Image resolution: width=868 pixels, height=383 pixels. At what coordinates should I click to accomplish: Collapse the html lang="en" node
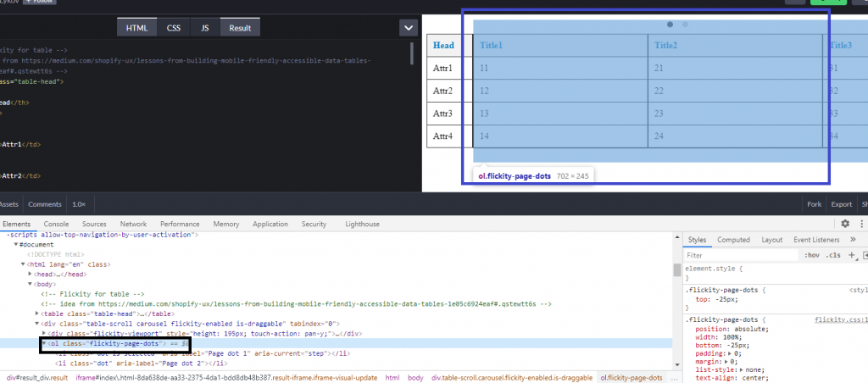[23, 264]
